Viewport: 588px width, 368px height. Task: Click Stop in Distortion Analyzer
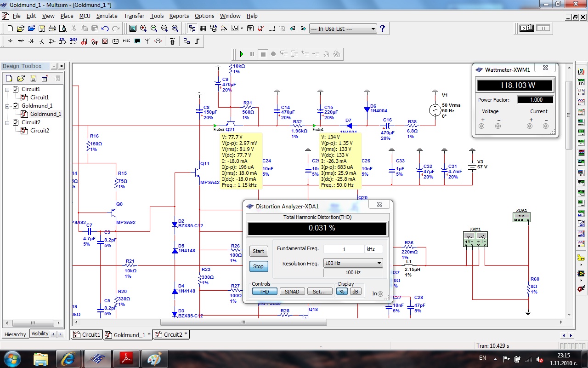point(259,266)
